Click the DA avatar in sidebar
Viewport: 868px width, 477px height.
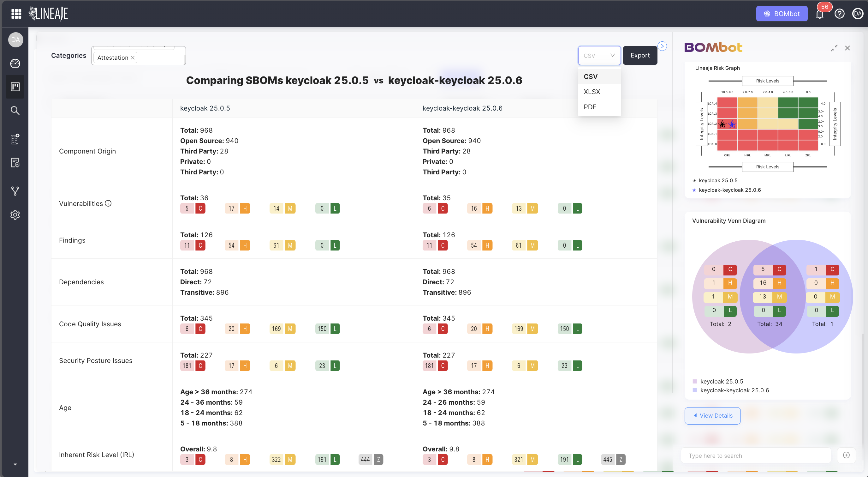[x=15, y=40]
